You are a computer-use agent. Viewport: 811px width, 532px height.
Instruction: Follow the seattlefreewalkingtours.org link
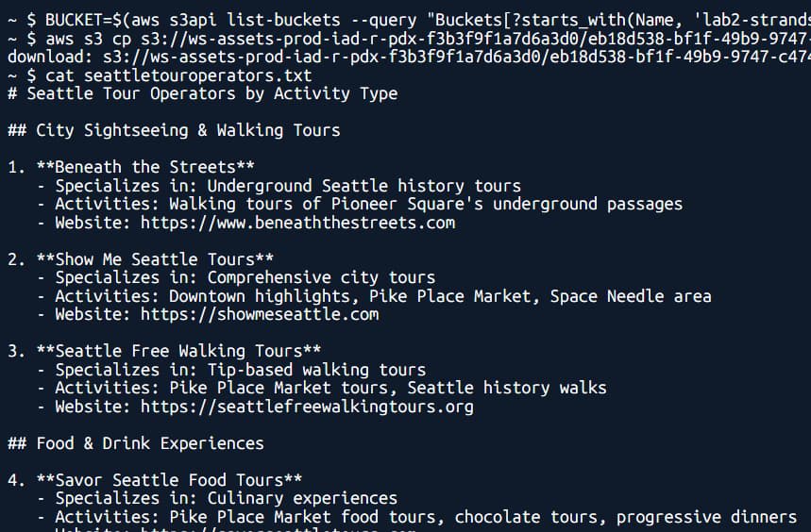[307, 407]
